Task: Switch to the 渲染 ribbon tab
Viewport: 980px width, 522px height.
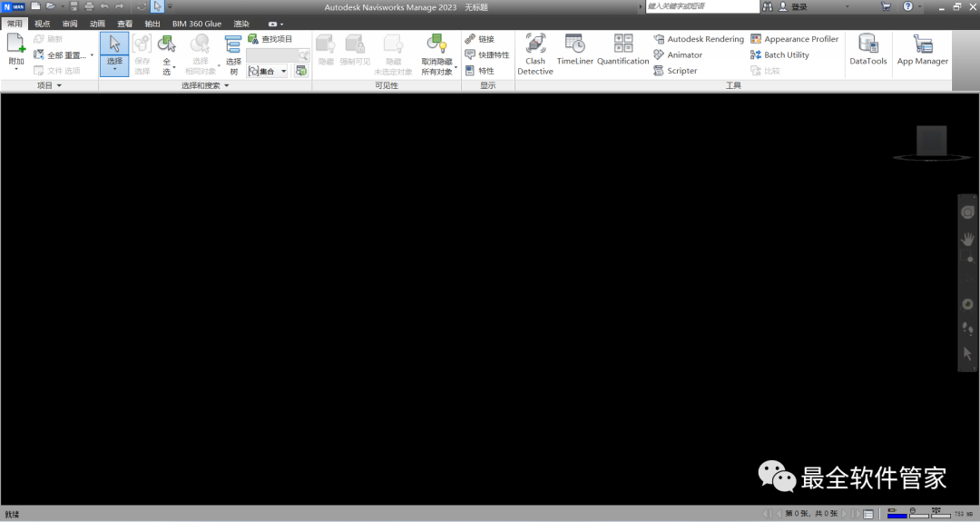Action: (x=241, y=24)
